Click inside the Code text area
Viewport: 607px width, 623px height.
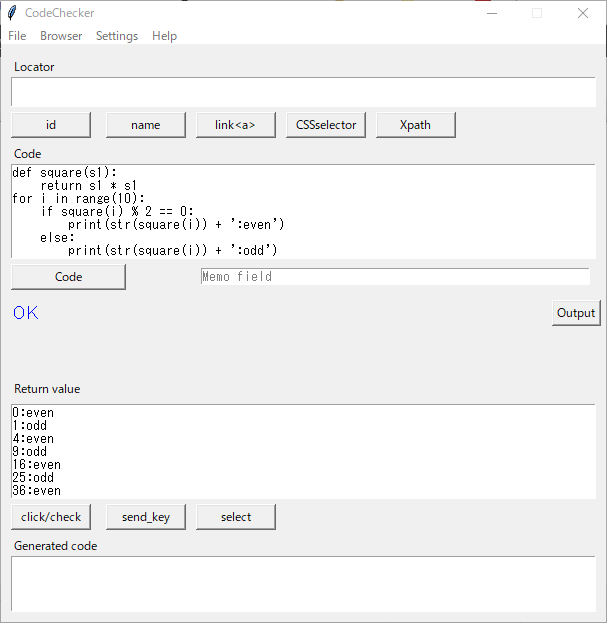304,211
